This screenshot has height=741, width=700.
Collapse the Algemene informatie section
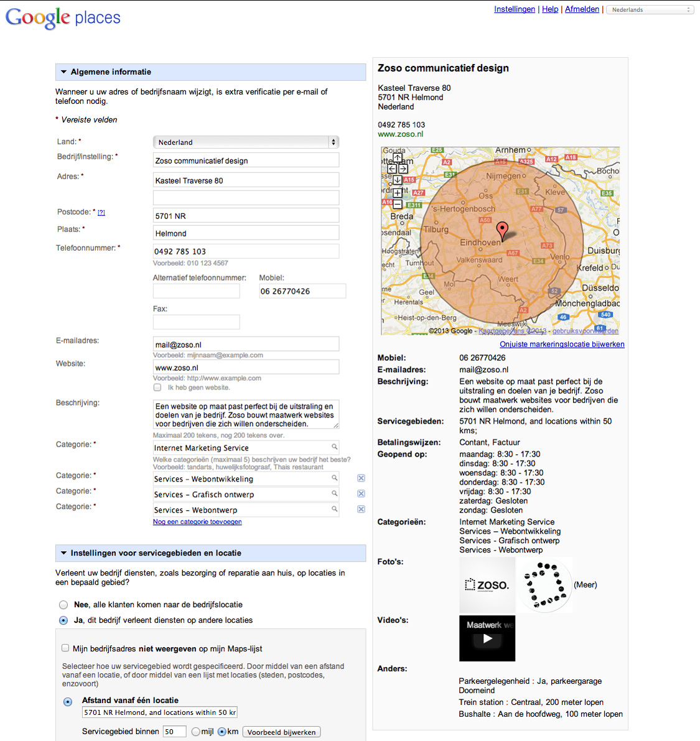63,72
